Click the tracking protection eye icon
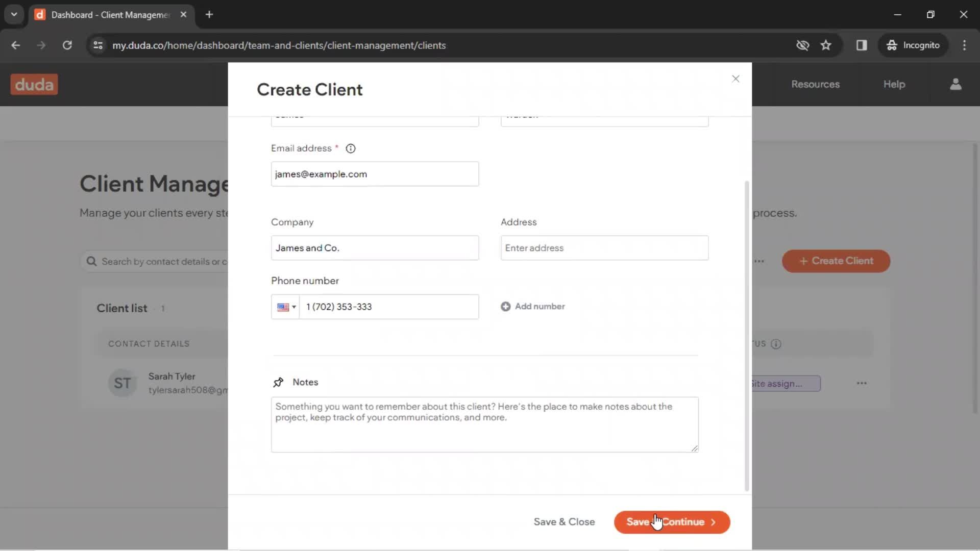The height and width of the screenshot is (551, 980). (x=802, y=45)
